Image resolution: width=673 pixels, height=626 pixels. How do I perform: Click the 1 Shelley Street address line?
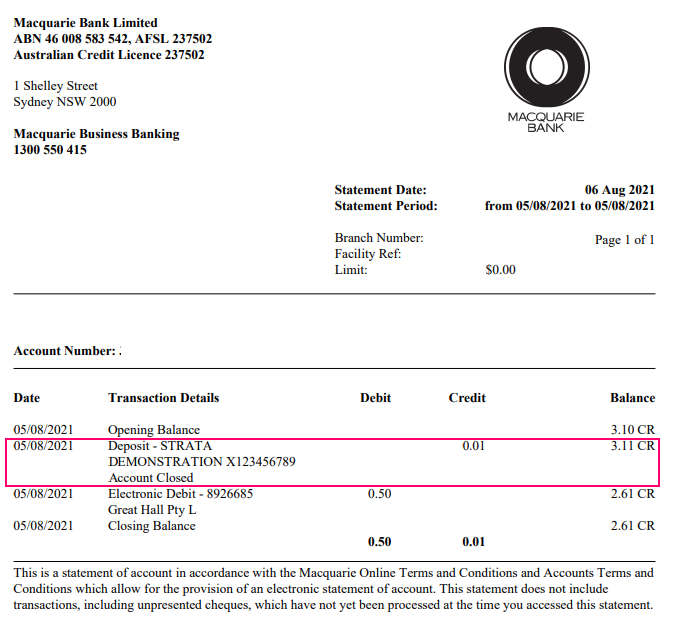point(56,86)
